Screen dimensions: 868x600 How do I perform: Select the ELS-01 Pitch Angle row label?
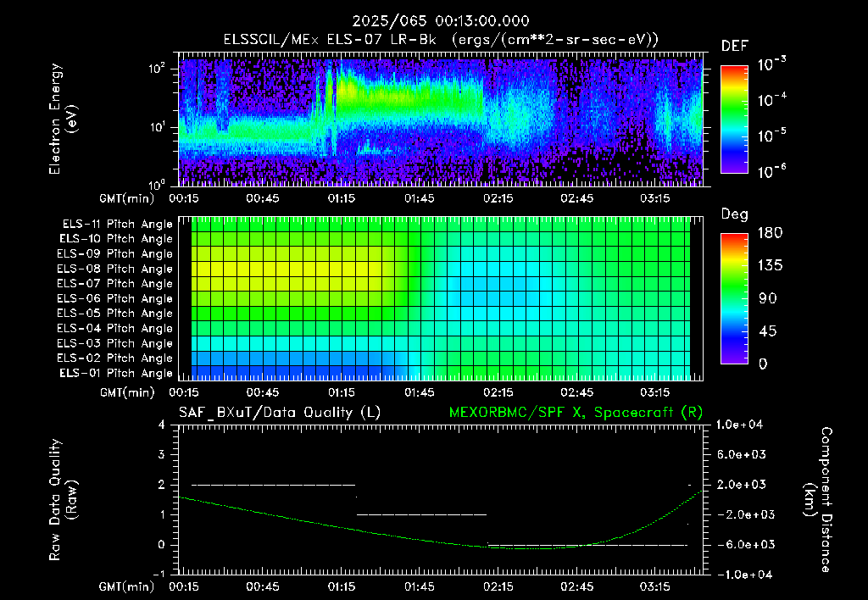point(115,373)
